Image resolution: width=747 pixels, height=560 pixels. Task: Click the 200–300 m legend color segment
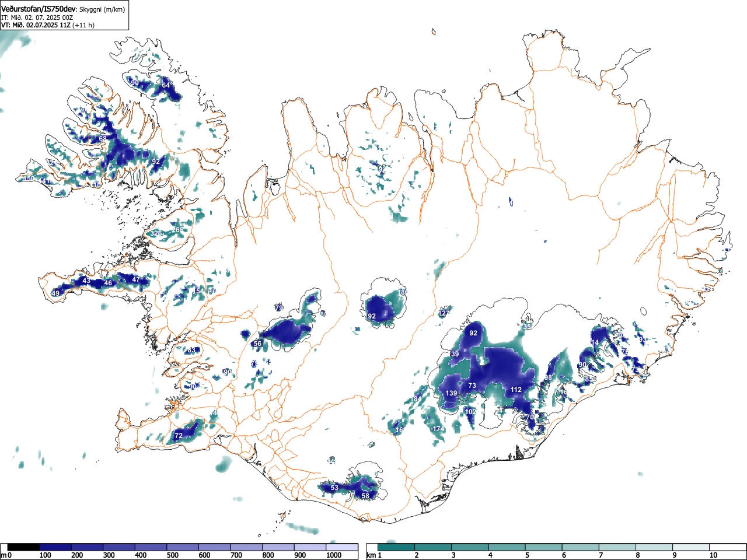pyautogui.click(x=87, y=547)
